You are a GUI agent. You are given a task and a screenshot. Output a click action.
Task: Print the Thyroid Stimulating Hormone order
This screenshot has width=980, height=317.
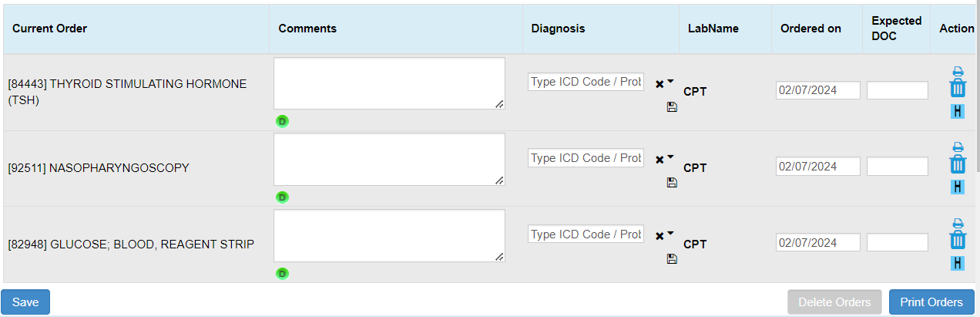point(958,71)
